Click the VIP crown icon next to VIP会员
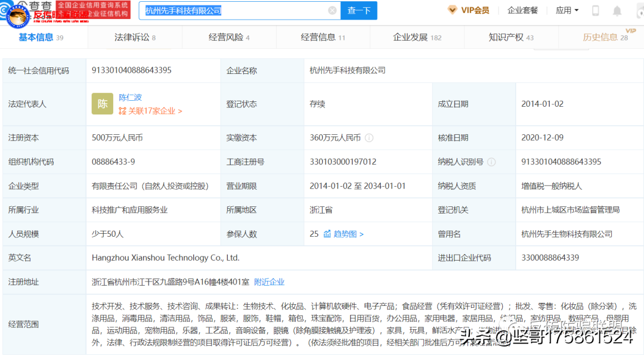Image resolution: width=644 pixels, height=356 pixels. click(x=454, y=10)
